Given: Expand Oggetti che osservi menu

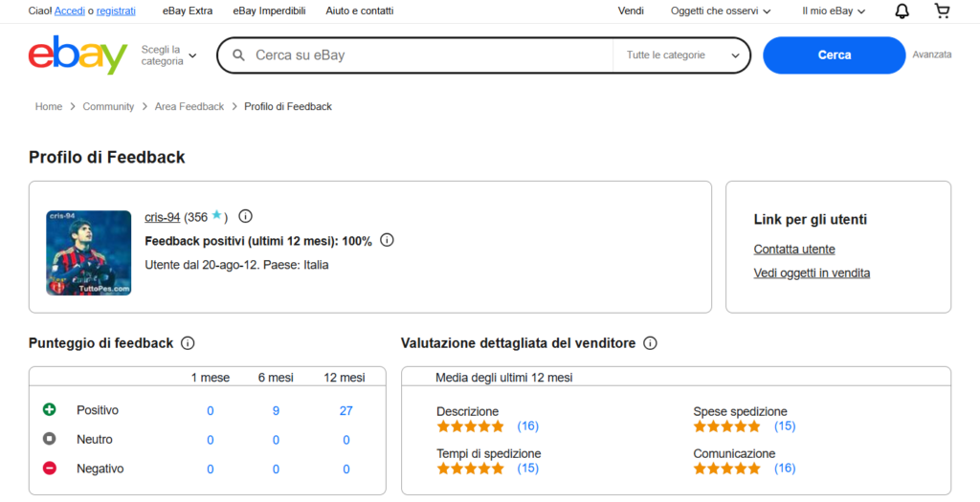Looking at the screenshot, I should tap(721, 11).
